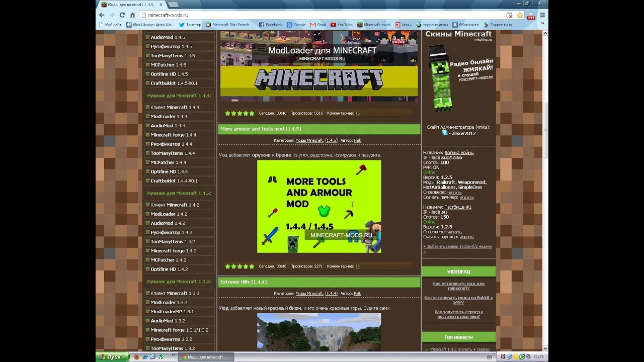Screen dimensions: 644x362
Task: Click the 'пуск' Start button
Action: click(111, 356)
